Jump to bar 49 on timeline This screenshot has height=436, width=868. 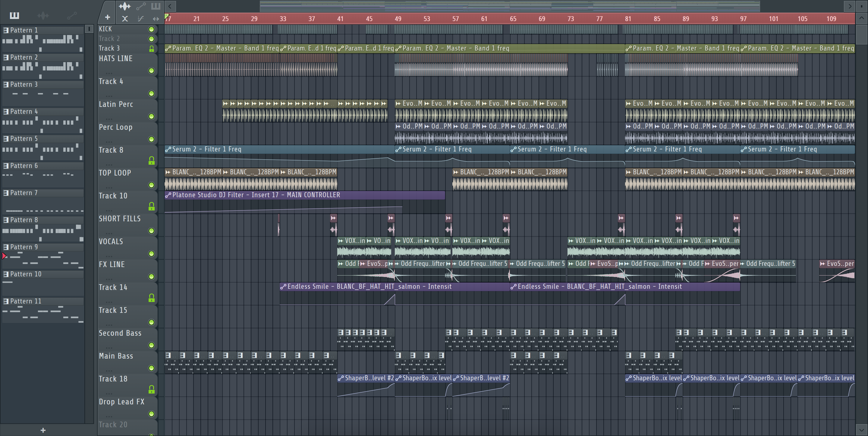coord(398,19)
